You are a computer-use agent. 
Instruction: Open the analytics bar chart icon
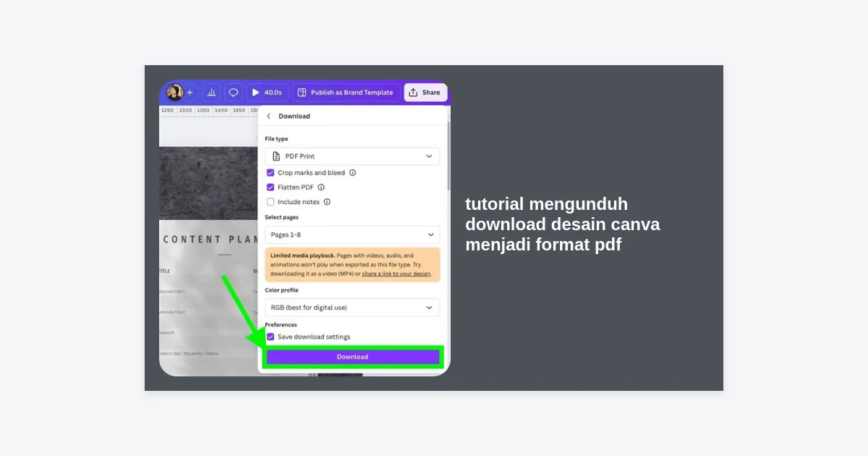tap(211, 93)
